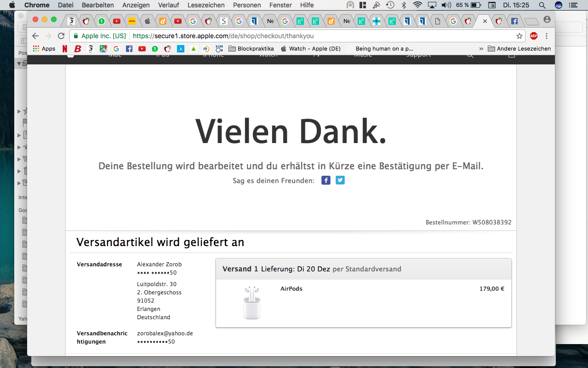Open the Watch - Apple (DE) bookmark
588x368 pixels.
click(x=311, y=48)
